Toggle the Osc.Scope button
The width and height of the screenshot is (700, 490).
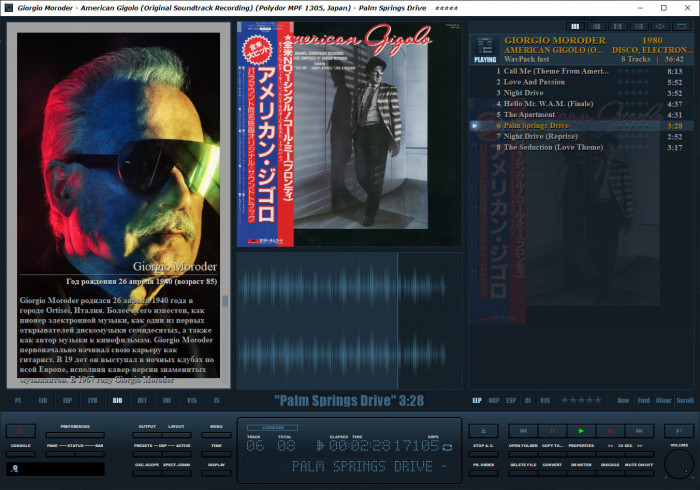(x=147, y=473)
